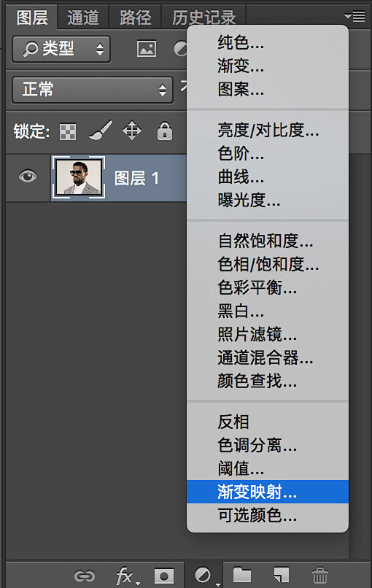Viewport: 372px width, 588px height.
Task: Select 曲线... adjustment
Action: 268,177
